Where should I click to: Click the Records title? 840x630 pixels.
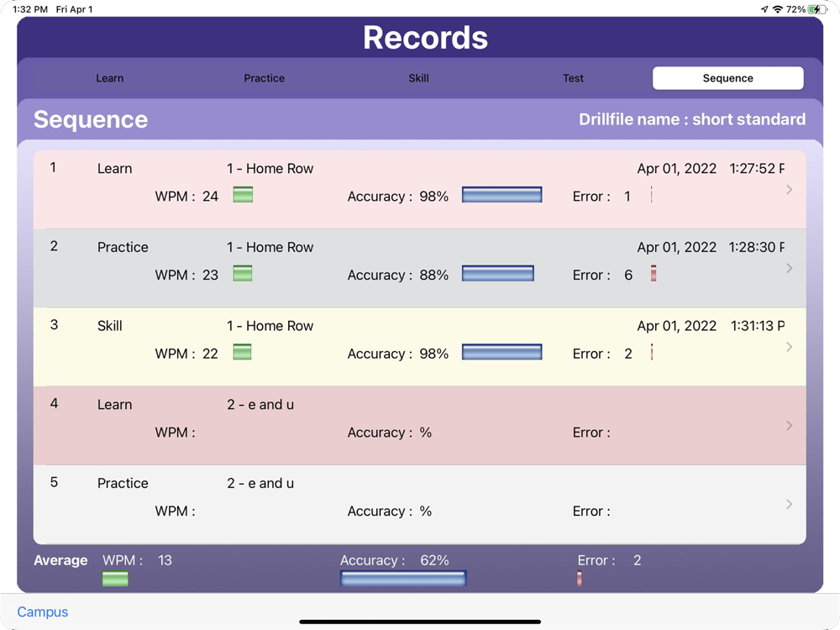coord(425,38)
